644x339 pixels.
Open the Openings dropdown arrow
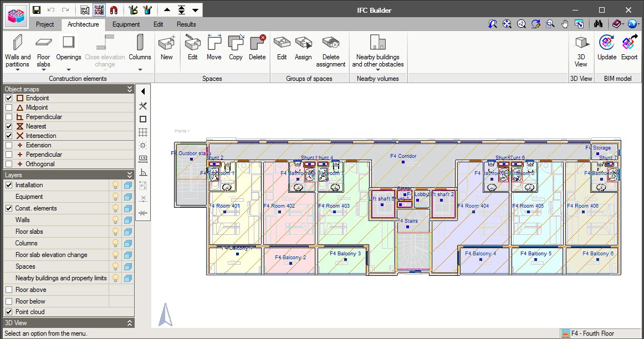[68, 69]
